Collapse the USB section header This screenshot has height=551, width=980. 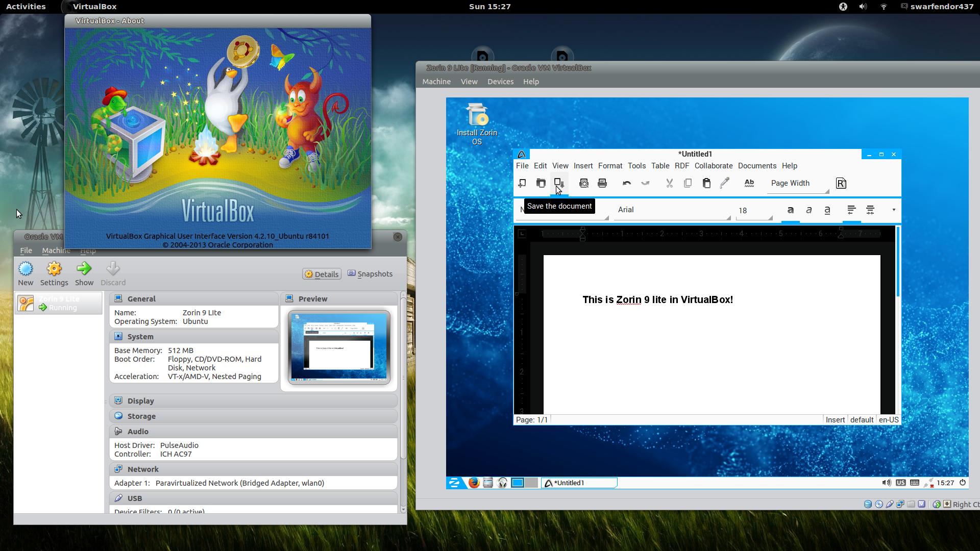point(253,498)
